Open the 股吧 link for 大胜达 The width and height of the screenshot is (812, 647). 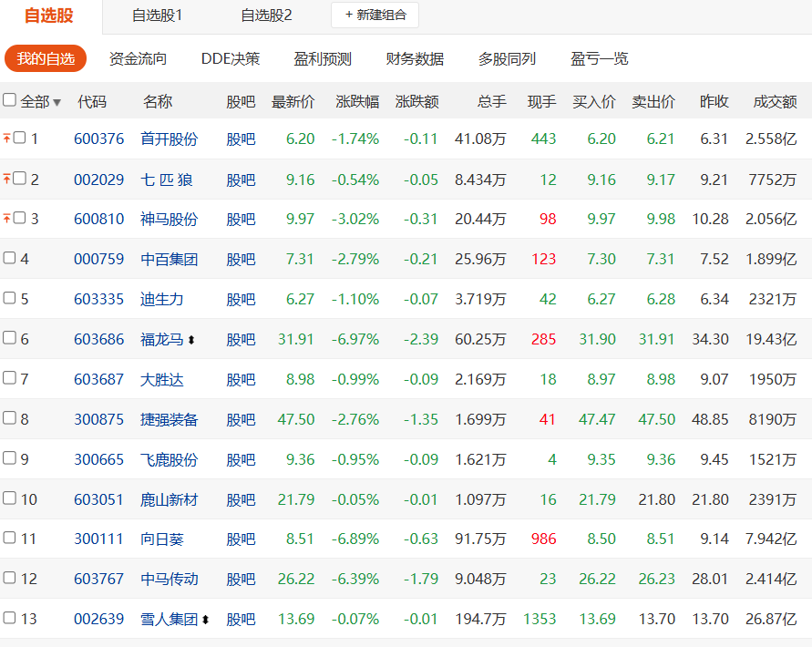point(241,380)
